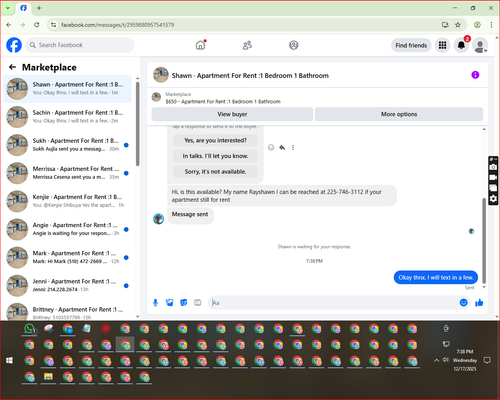Viewport: 500px width, 400px height.
Task: Click the install app icon in address bar
Action: (x=445, y=25)
